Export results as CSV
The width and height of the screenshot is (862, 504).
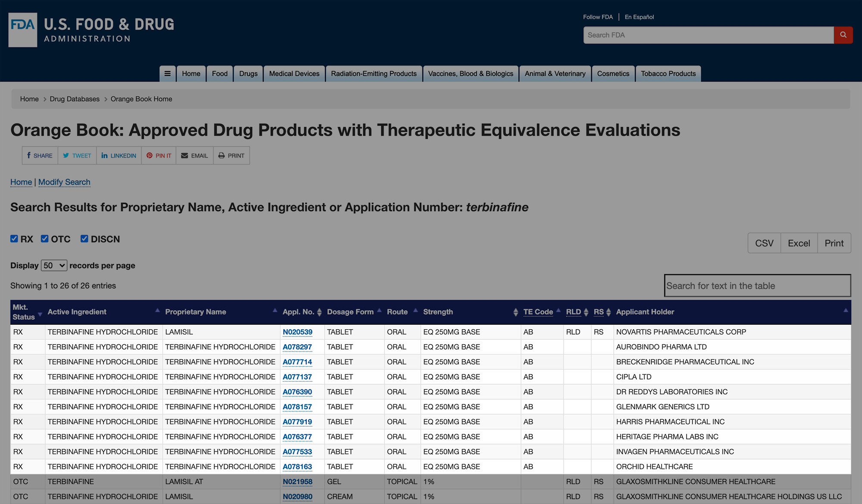coord(764,243)
